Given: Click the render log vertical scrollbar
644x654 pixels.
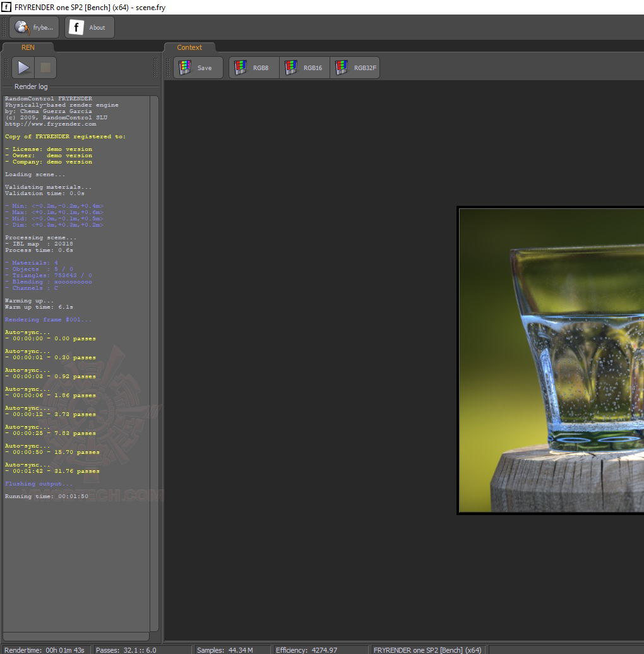Looking at the screenshot, I should (x=154, y=363).
